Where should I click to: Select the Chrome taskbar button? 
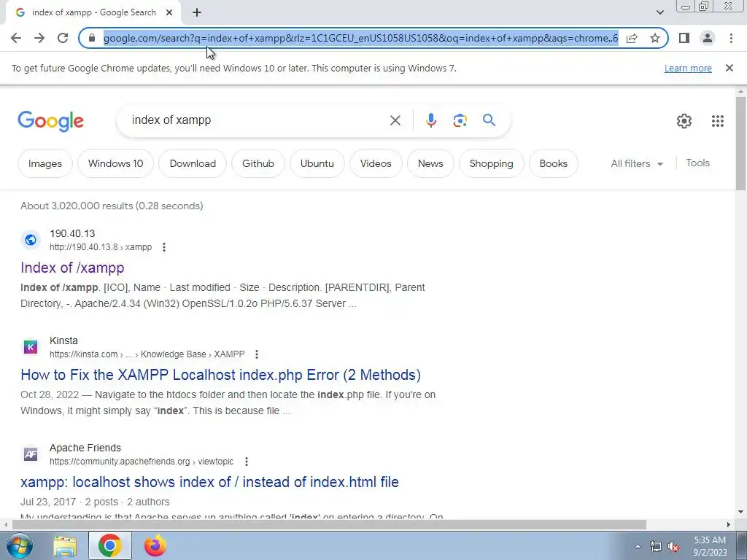(110, 545)
